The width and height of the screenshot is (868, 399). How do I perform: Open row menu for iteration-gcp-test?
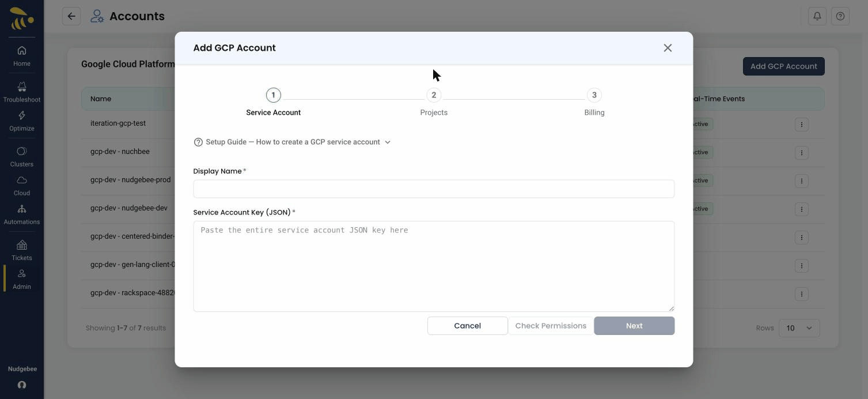(x=801, y=124)
